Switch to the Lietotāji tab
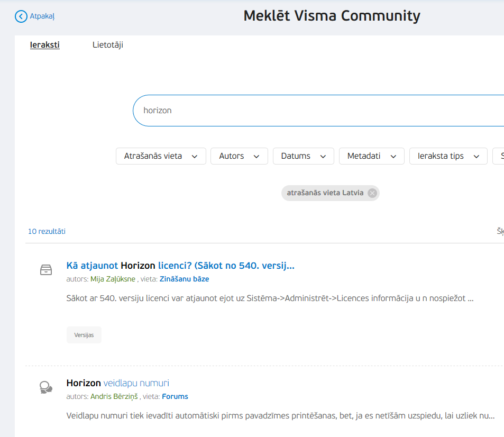Image resolution: width=504 pixels, height=437 pixels. [108, 44]
